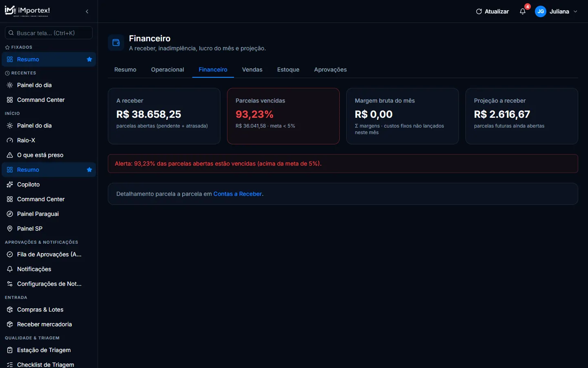Click the Compras & Lotes boxes icon
The image size is (588, 368).
click(x=10, y=310)
